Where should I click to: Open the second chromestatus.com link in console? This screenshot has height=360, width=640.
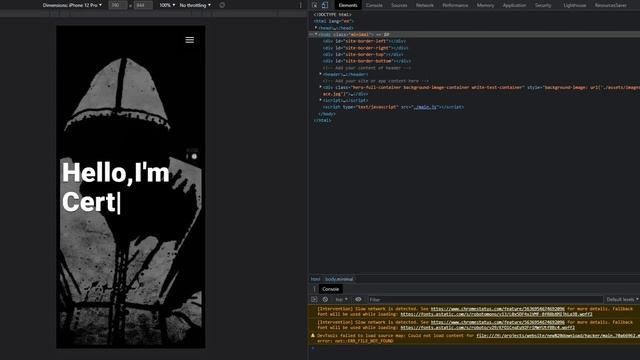pyautogui.click(x=498, y=322)
